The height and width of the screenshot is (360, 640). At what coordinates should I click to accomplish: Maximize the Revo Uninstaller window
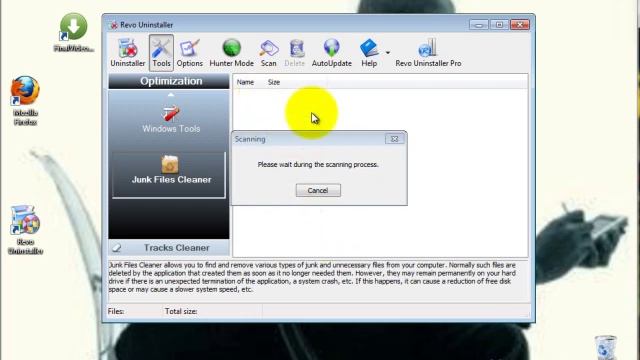pos(499,25)
